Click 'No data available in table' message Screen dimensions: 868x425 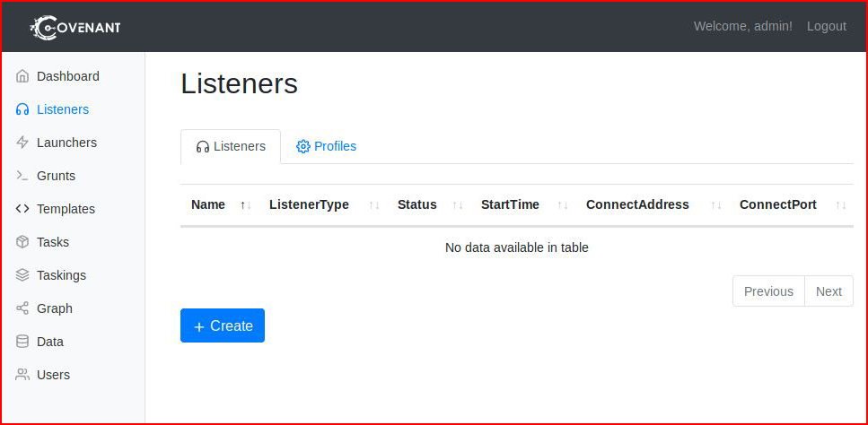516,247
